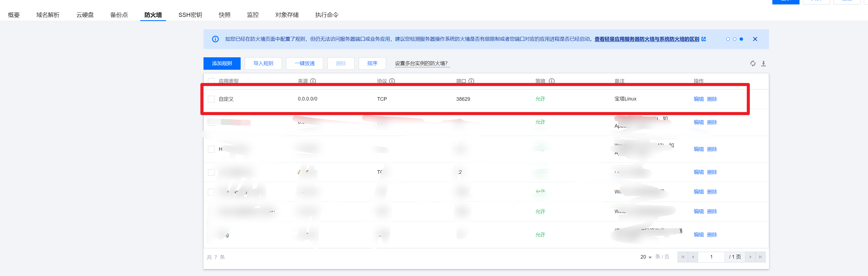This screenshot has width=868, height=276.
Task: Click the 一键放通 button
Action: pos(305,63)
